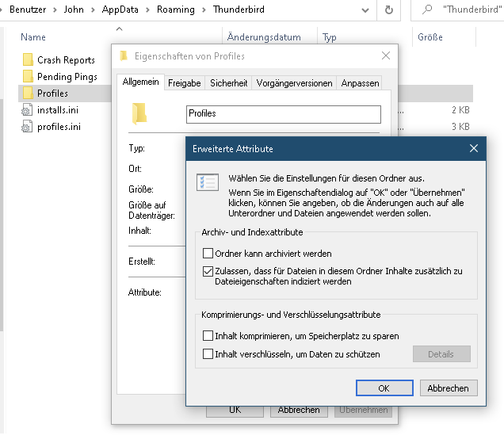
Task: Click the search magnifier icon
Action: [428, 10]
